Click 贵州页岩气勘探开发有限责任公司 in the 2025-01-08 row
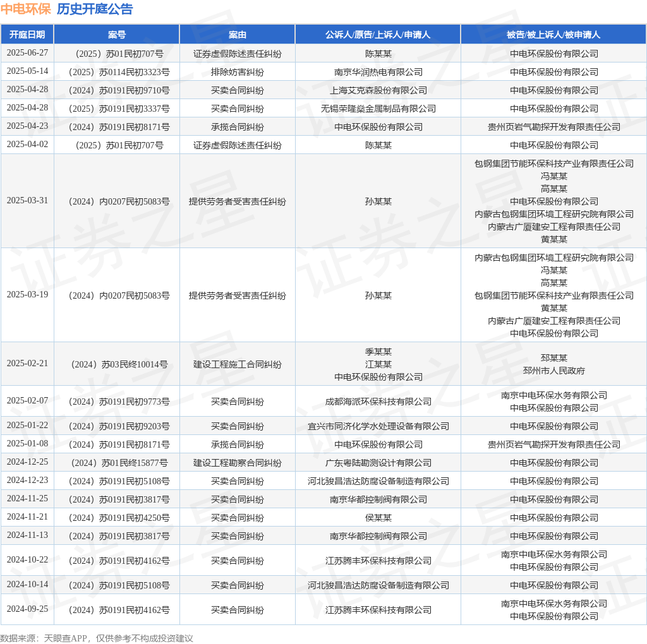 (553, 444)
